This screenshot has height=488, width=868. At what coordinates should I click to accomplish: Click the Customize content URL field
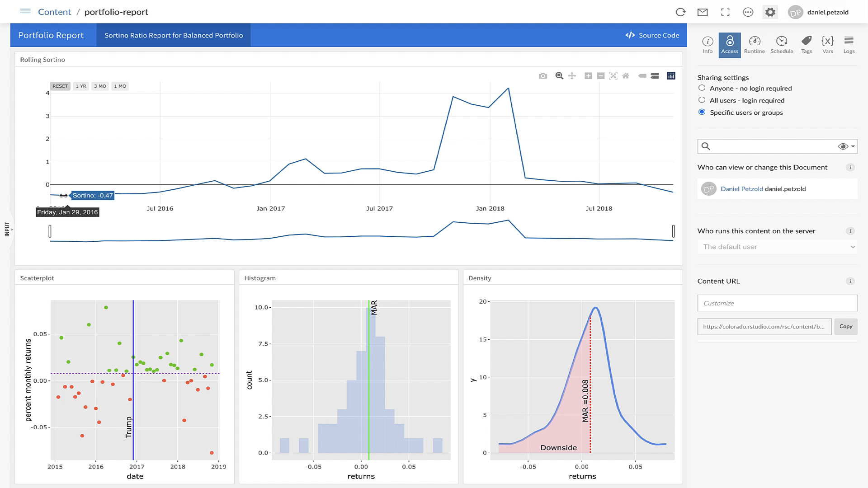(777, 303)
